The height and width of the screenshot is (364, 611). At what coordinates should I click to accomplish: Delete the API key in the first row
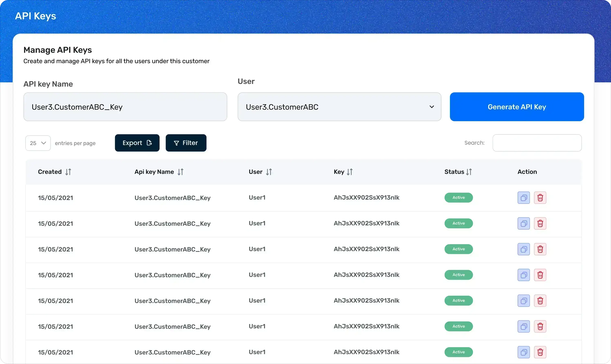tap(540, 198)
